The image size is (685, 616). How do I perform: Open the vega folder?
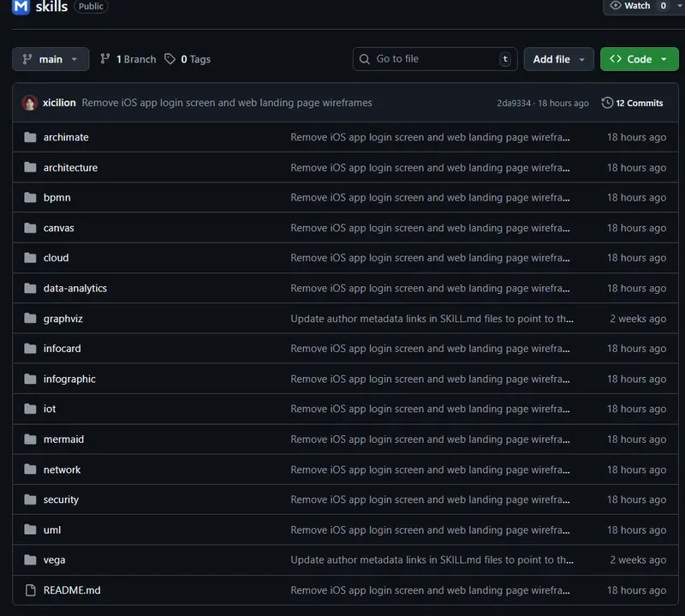54,560
